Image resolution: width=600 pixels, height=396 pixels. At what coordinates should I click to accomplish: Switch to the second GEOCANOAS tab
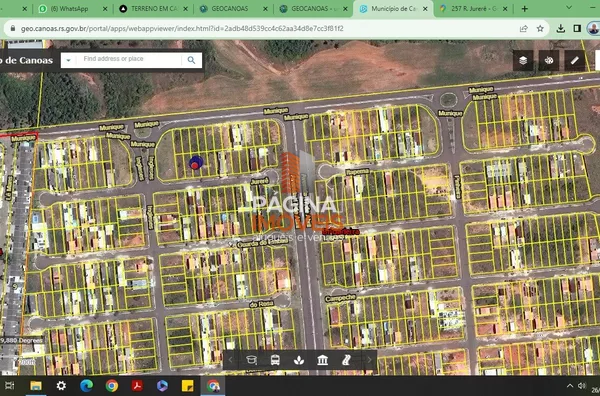tap(314, 8)
